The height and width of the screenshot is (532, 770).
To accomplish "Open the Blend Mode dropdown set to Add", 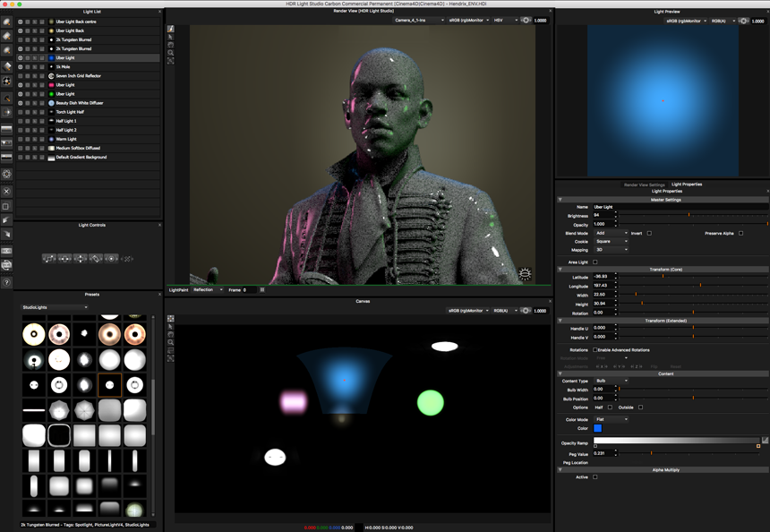I will (x=611, y=233).
